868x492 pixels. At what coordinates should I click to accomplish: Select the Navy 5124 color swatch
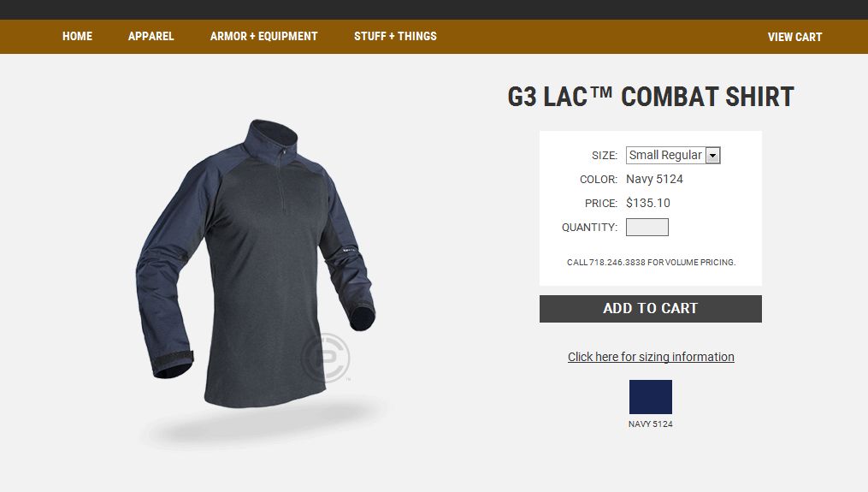(x=651, y=397)
